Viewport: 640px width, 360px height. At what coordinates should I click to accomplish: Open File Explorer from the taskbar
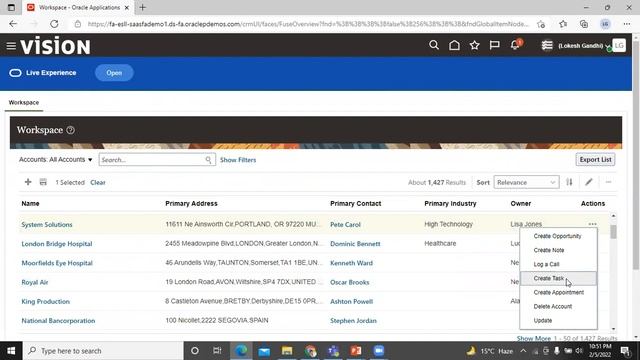click(x=287, y=351)
